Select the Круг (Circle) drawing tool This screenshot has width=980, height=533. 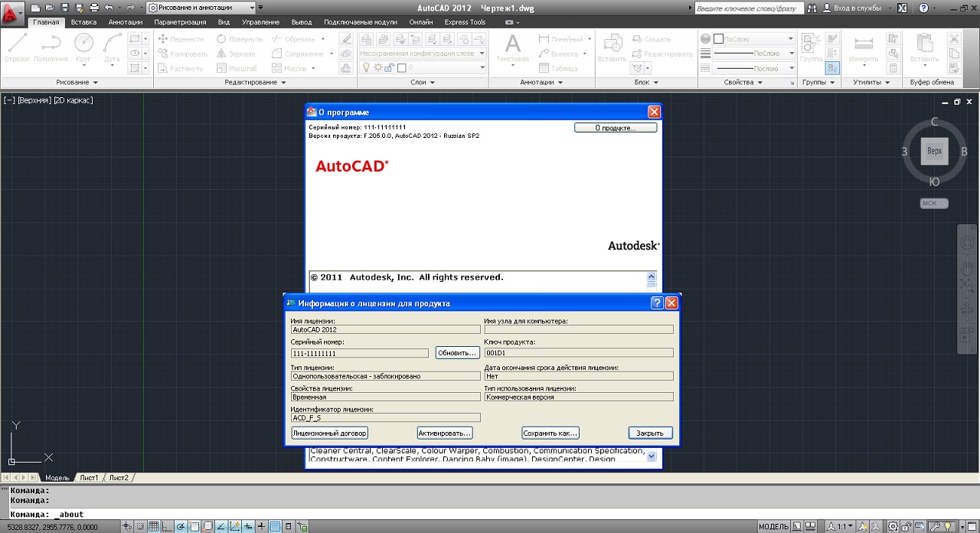tap(83, 47)
